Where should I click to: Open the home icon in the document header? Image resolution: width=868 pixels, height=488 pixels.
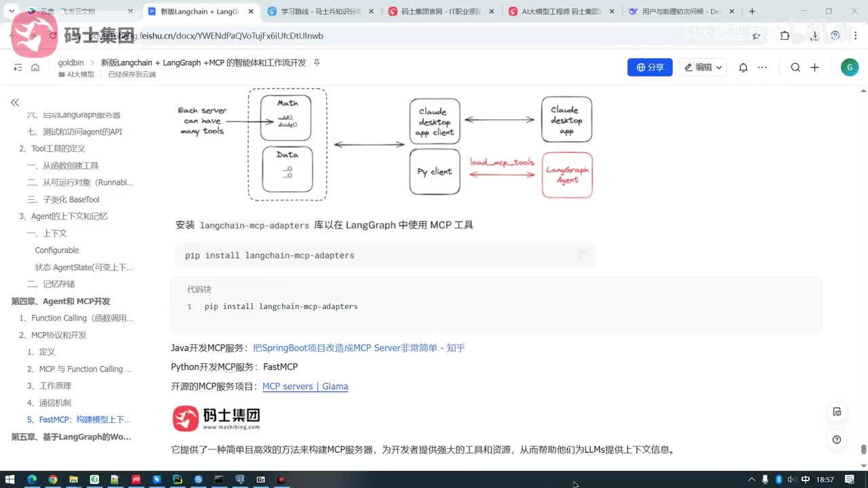point(35,67)
